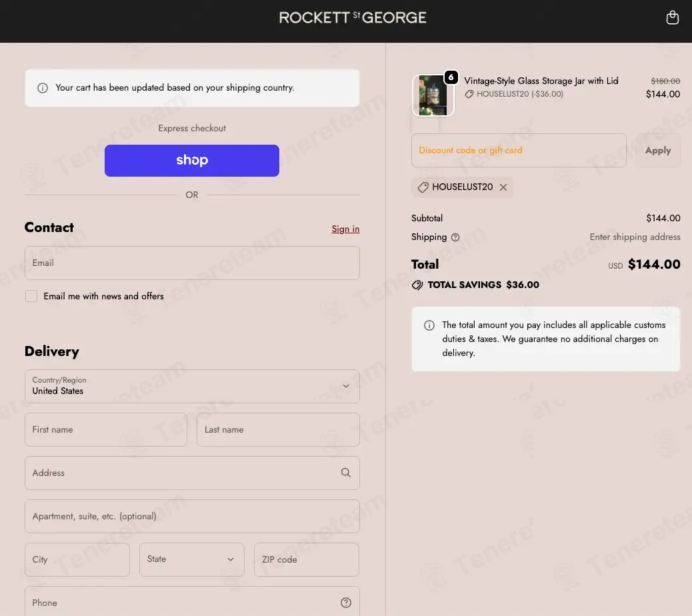Focus the Discount code or gift card field

pos(519,151)
